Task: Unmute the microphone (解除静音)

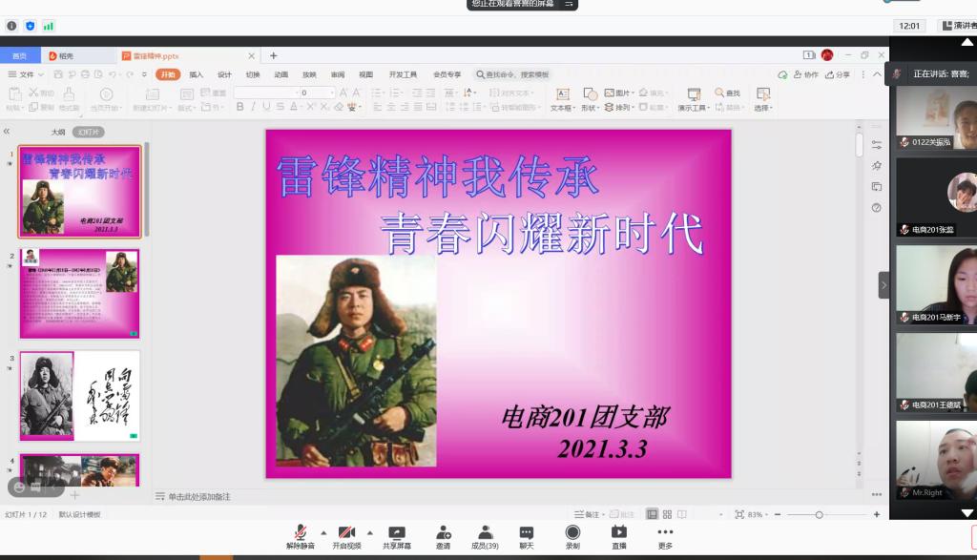Action: [x=301, y=537]
